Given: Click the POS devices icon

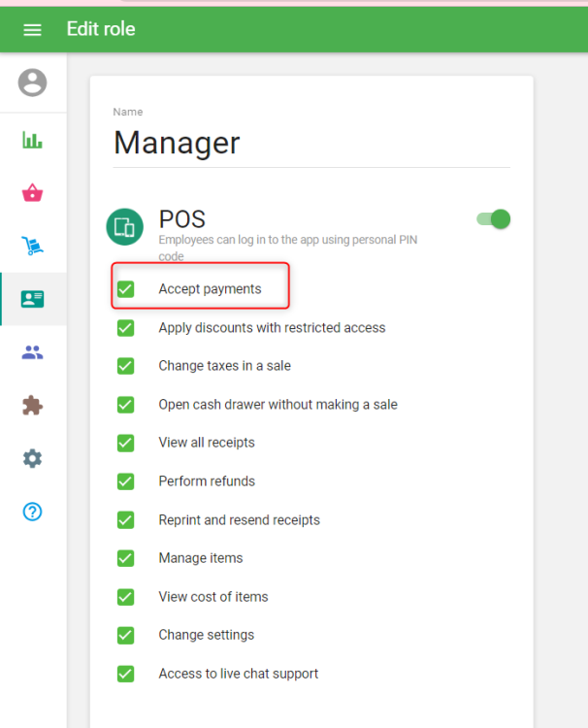Looking at the screenshot, I should tap(124, 227).
